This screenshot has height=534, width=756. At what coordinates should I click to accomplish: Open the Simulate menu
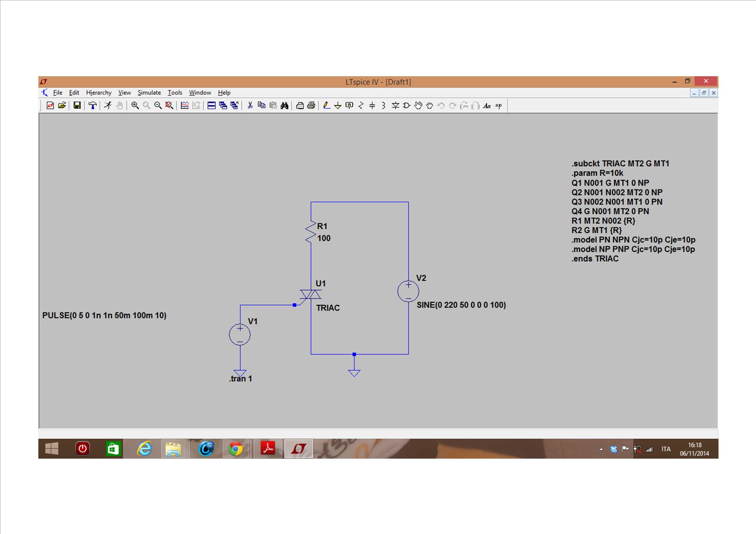(149, 93)
